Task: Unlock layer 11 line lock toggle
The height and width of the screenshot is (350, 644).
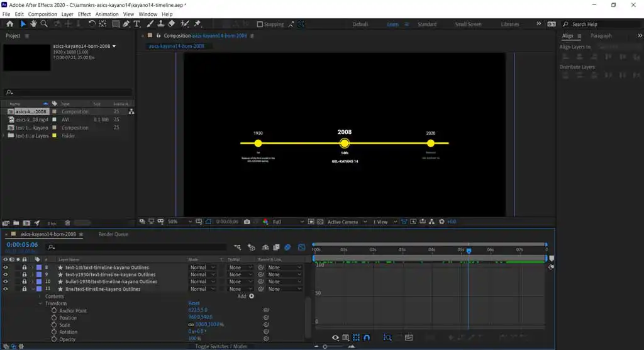Action: coord(25,289)
